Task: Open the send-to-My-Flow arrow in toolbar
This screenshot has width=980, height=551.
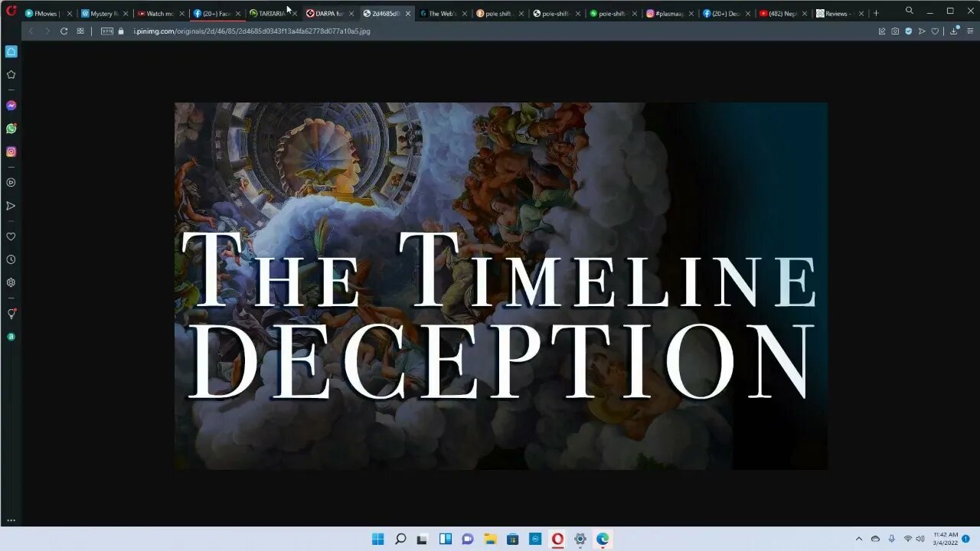Action: [922, 31]
